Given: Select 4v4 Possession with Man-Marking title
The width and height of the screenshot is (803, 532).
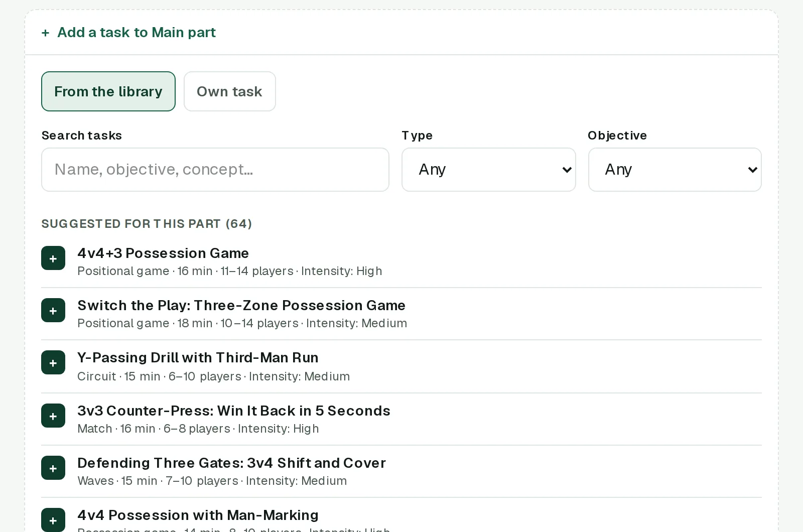Looking at the screenshot, I should [x=198, y=515].
